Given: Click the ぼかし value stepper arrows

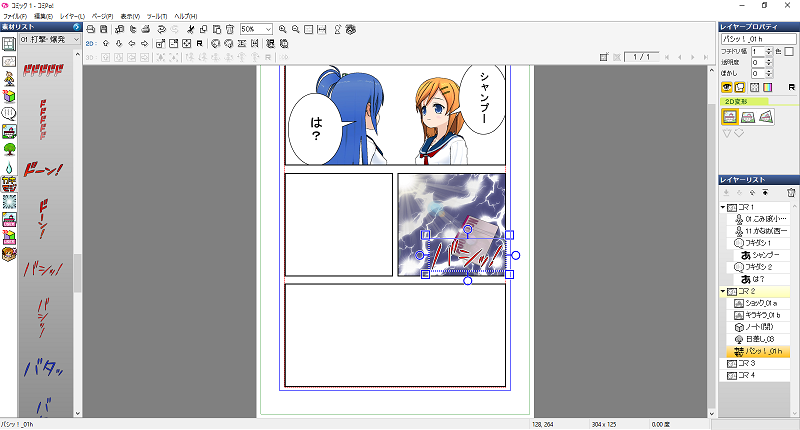Looking at the screenshot, I should click(769, 73).
